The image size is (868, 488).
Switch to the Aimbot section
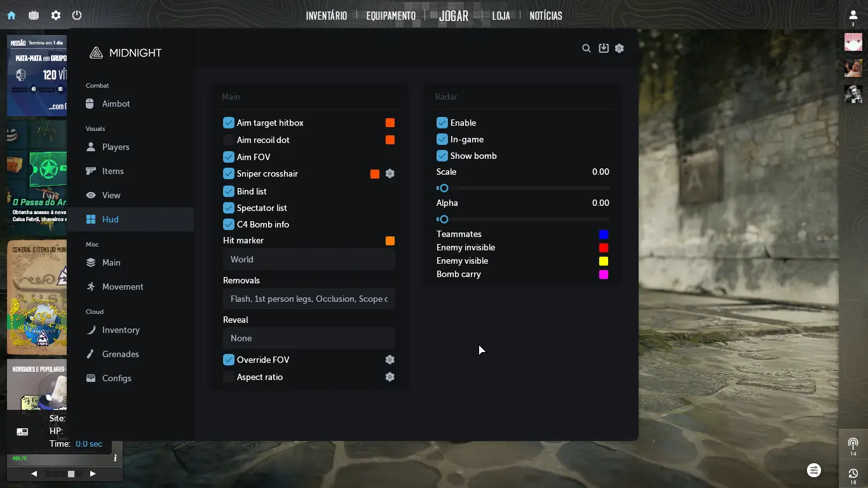[x=116, y=104]
